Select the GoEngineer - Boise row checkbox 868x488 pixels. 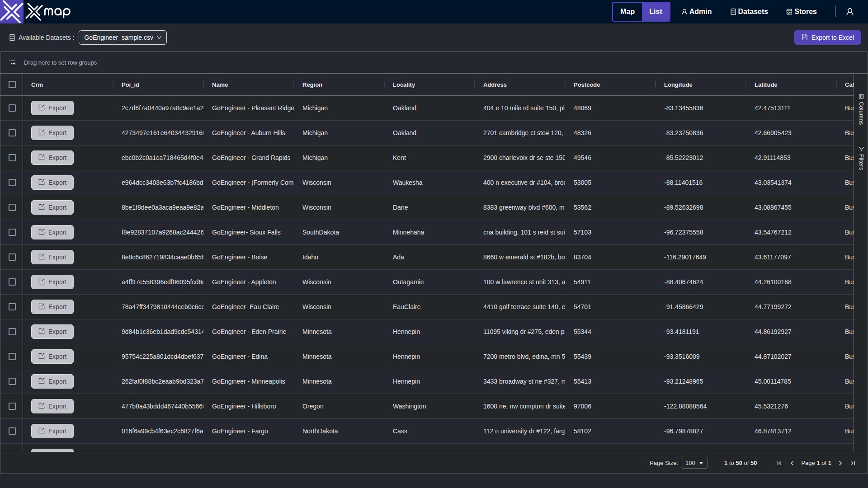coord(12,257)
